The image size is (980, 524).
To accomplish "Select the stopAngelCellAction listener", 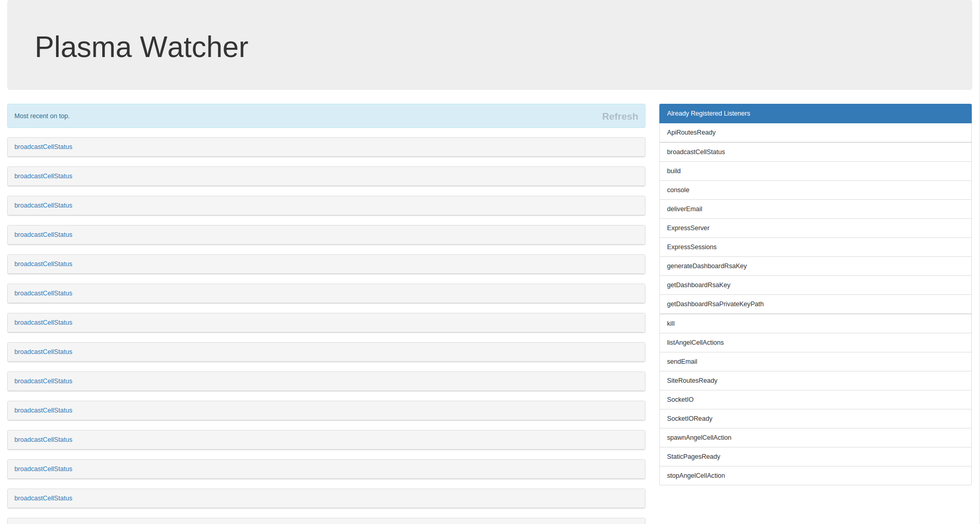I will [x=696, y=476].
